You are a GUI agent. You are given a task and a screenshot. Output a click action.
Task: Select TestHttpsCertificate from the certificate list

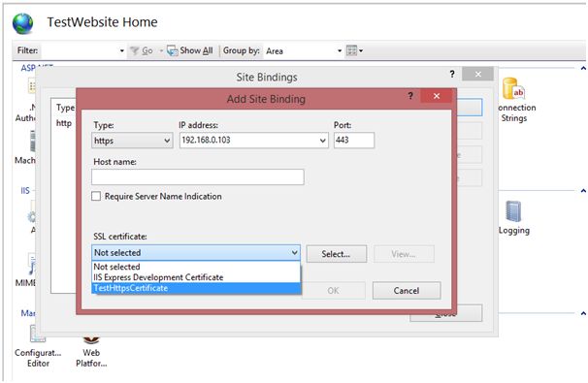tap(196, 288)
